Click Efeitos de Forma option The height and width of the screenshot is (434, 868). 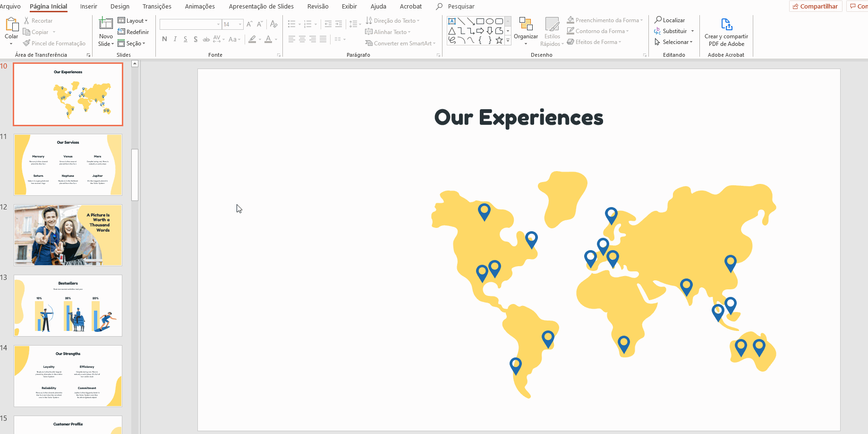[594, 42]
